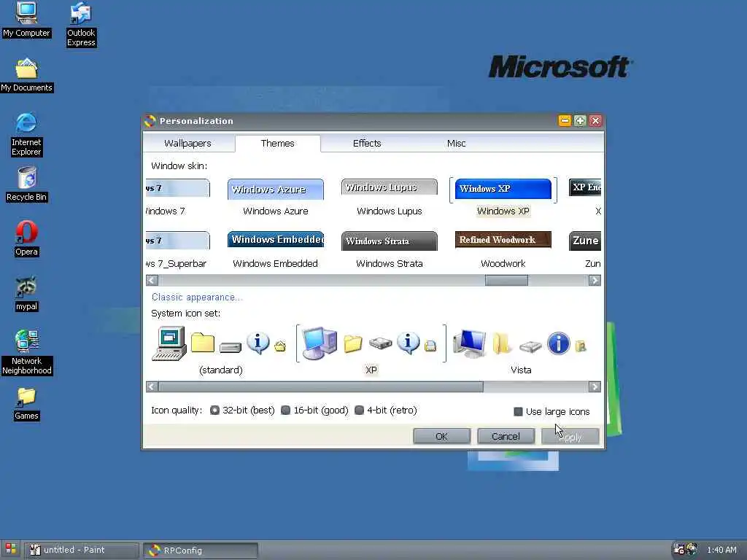Select the Windows XP window skin

pyautogui.click(x=503, y=189)
